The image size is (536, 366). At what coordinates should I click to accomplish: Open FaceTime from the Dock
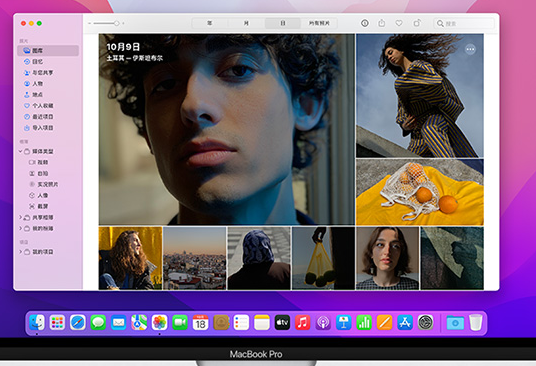click(180, 322)
